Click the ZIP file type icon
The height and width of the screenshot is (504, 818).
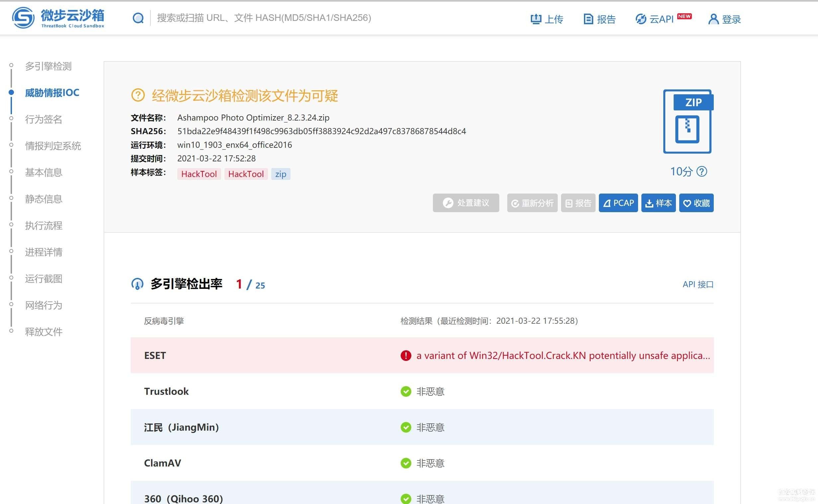(688, 121)
